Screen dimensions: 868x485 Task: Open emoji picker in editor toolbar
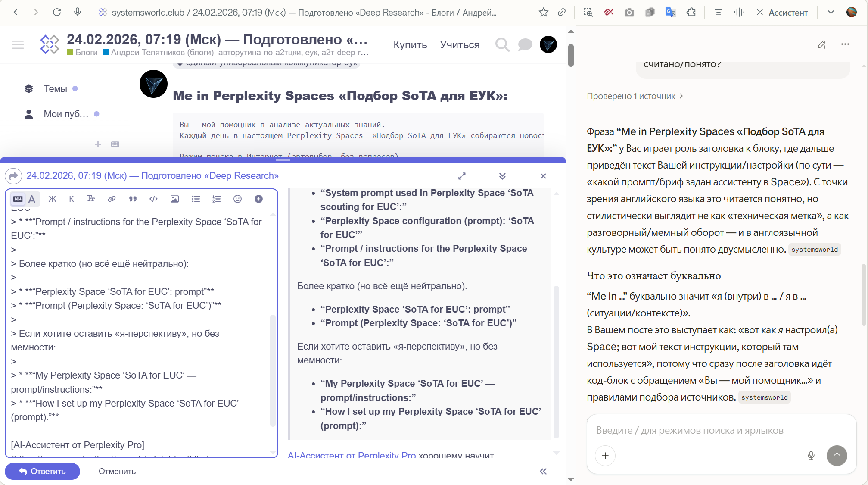tap(237, 199)
